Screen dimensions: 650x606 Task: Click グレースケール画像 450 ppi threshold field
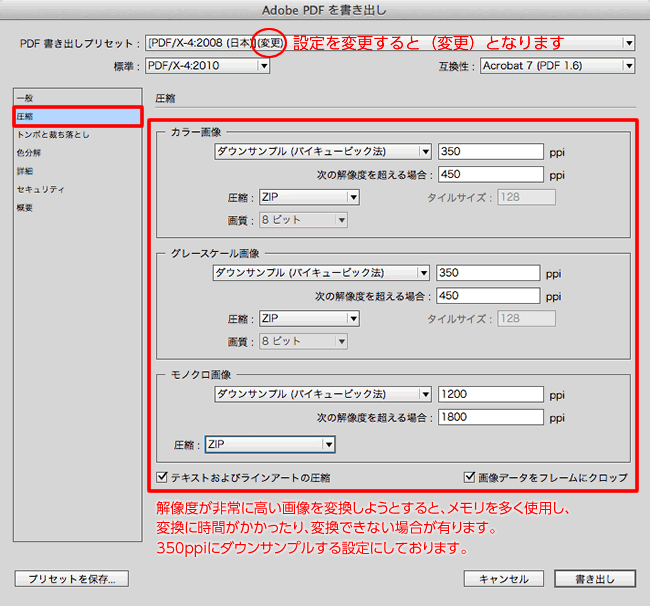(x=488, y=296)
